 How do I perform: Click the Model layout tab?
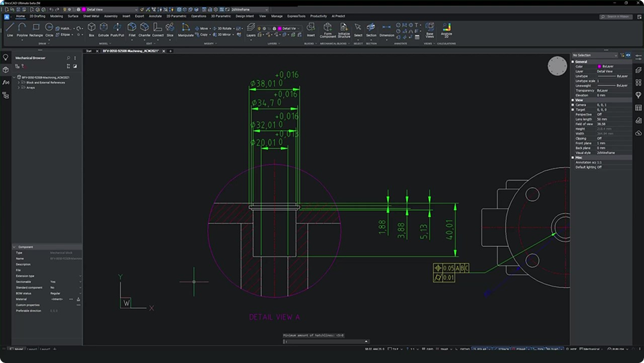(x=18, y=349)
